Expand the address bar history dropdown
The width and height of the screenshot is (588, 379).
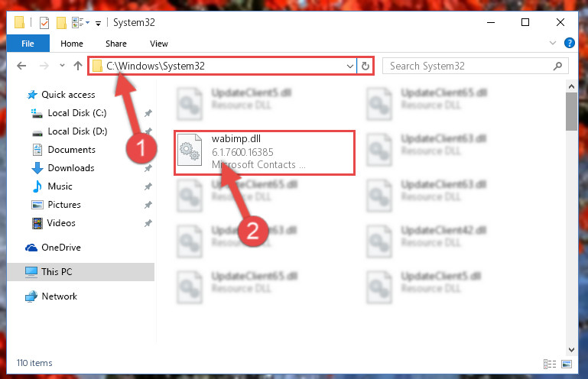350,66
